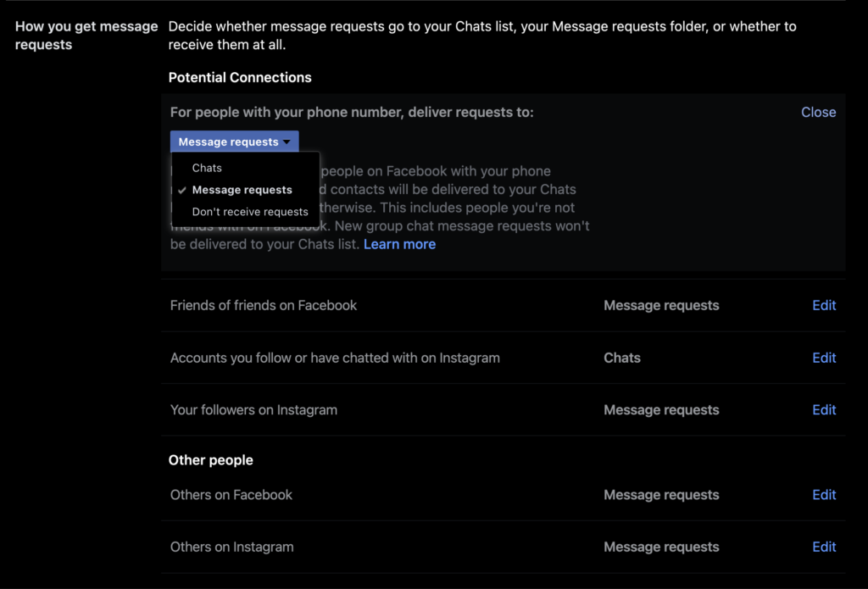Screen dimensions: 868x589
Task: Click the How you get message requests label
Action: [86, 35]
